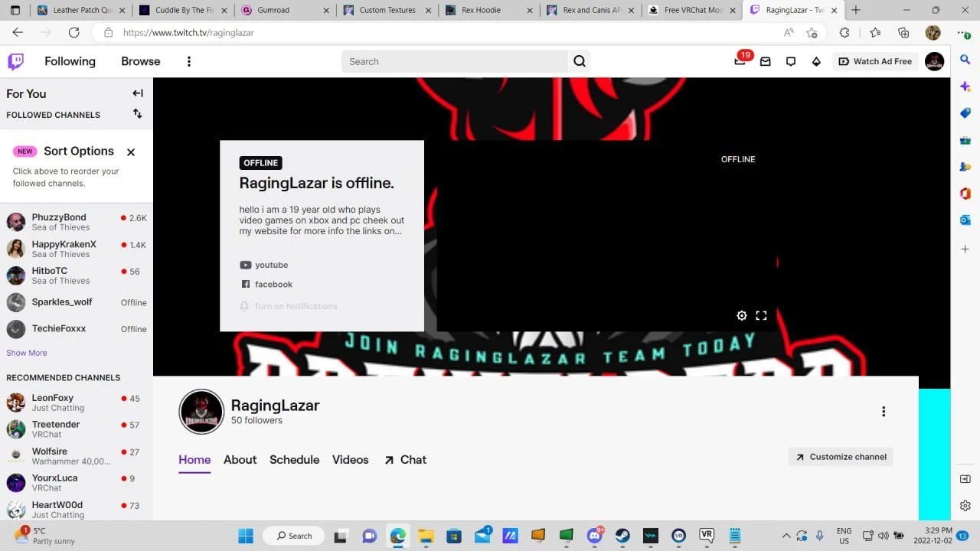980x551 pixels.
Task: Turn on Notifications for the channel
Action: point(289,306)
